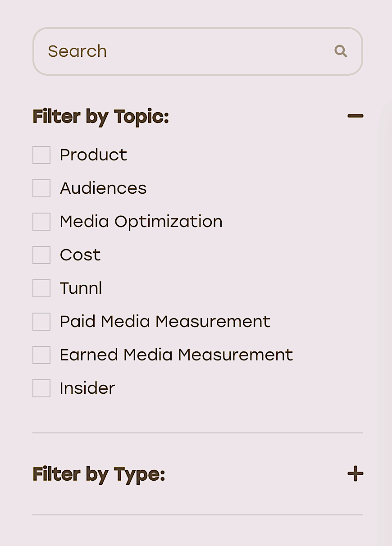Click the Filter by Topic heading
Image resolution: width=392 pixels, height=546 pixels.
pyautogui.click(x=100, y=117)
